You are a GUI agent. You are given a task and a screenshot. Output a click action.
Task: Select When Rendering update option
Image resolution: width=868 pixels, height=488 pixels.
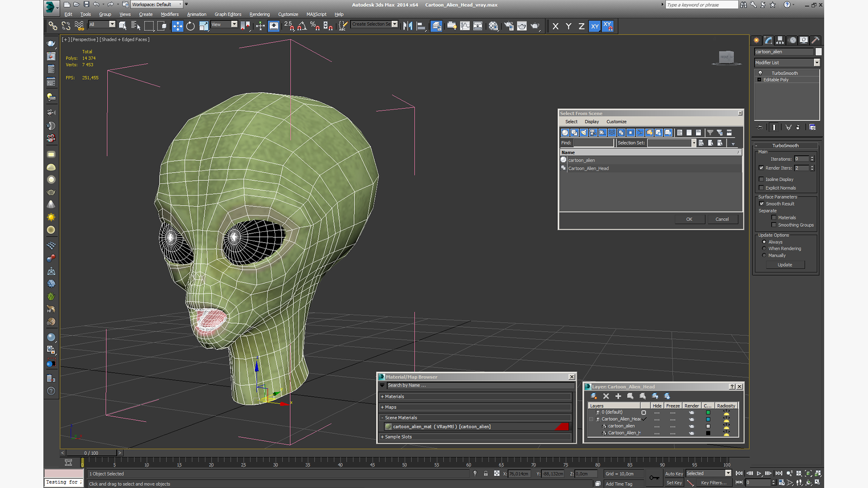(x=764, y=249)
